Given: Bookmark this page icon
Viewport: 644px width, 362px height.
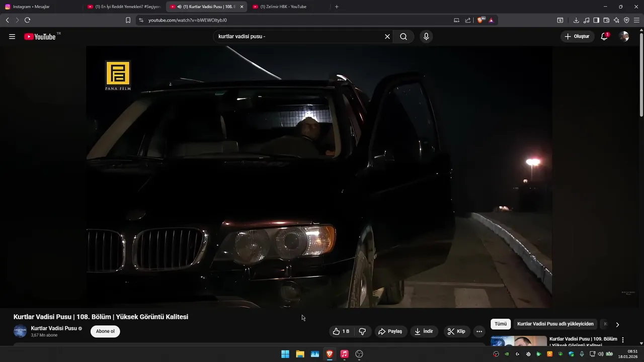Looking at the screenshot, I should (x=128, y=20).
